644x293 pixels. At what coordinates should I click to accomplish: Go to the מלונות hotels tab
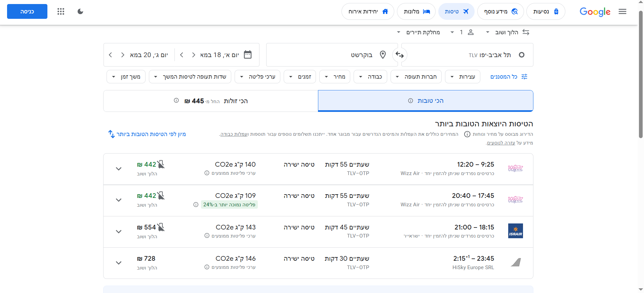tap(416, 11)
